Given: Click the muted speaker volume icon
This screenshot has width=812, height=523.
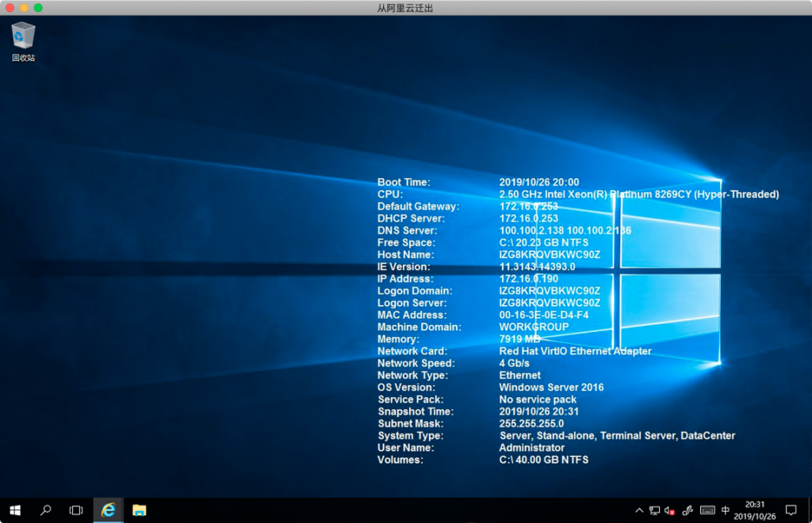Looking at the screenshot, I should click(670, 510).
